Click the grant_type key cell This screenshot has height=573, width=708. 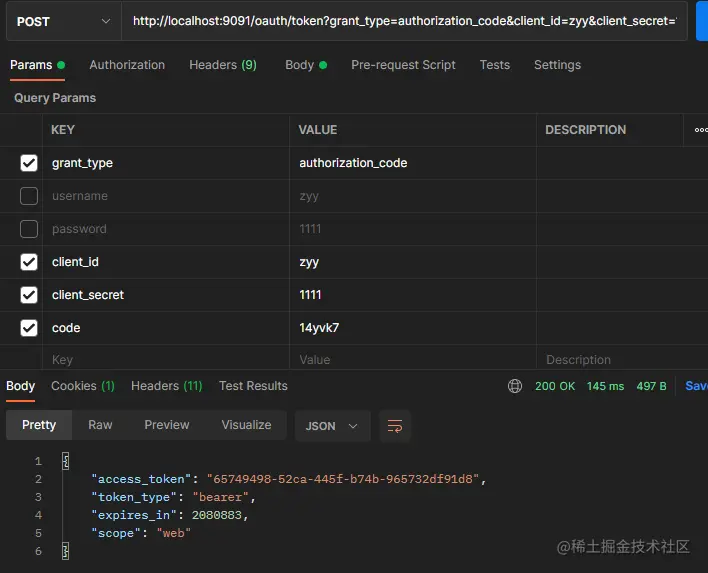166,163
